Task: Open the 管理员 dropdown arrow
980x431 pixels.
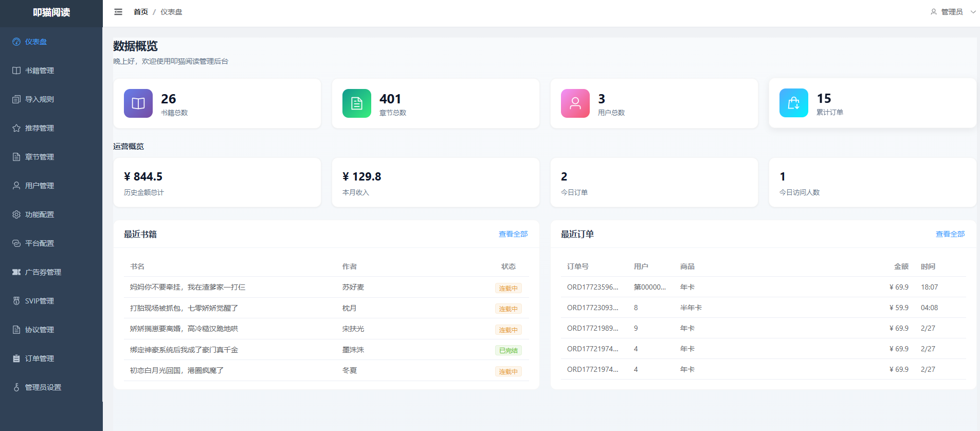Action: (x=973, y=12)
